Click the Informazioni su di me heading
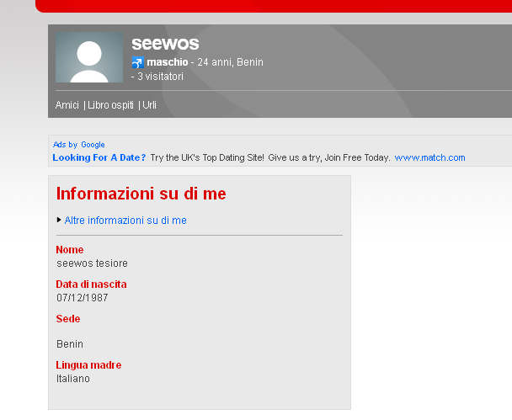512x420 pixels. click(x=141, y=194)
